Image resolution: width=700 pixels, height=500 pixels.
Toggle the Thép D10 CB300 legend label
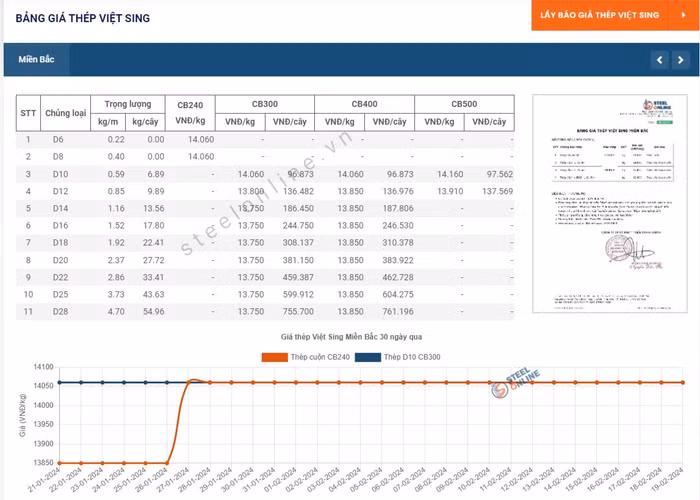click(x=412, y=357)
